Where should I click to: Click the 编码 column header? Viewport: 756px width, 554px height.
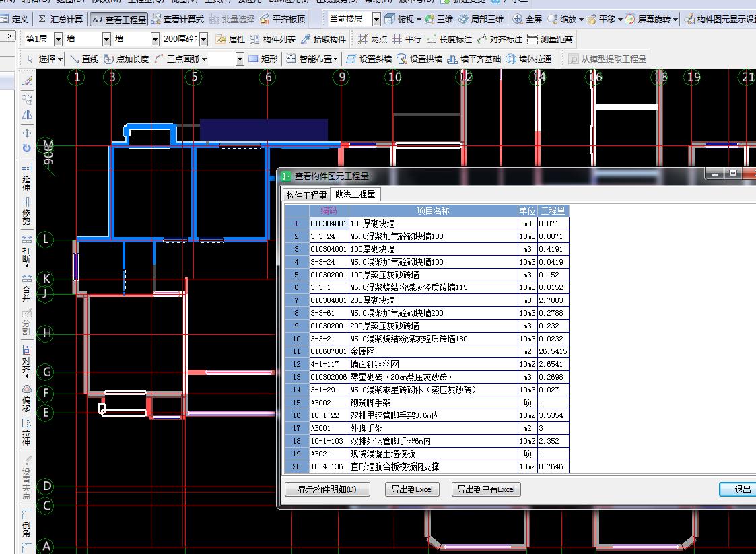tap(329, 211)
